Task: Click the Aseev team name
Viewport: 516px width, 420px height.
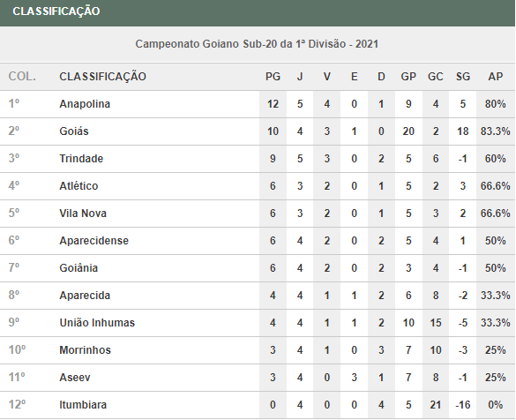Action: (75, 378)
